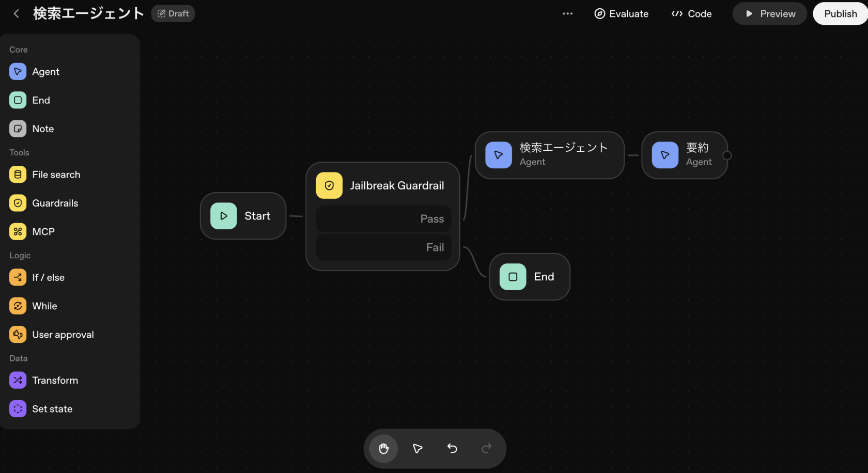Screen dimensions: 868x473
Task: Choose the Guardrails tool icon
Action: click(x=18, y=203)
